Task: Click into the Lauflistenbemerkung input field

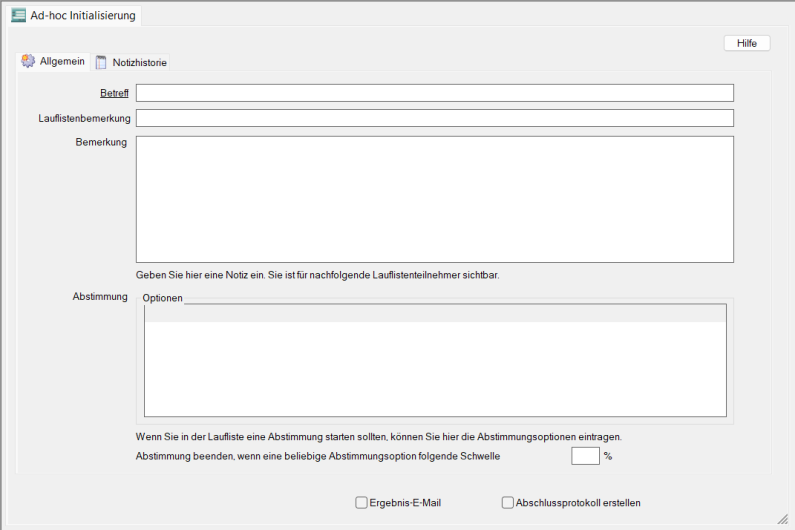Action: [x=434, y=118]
